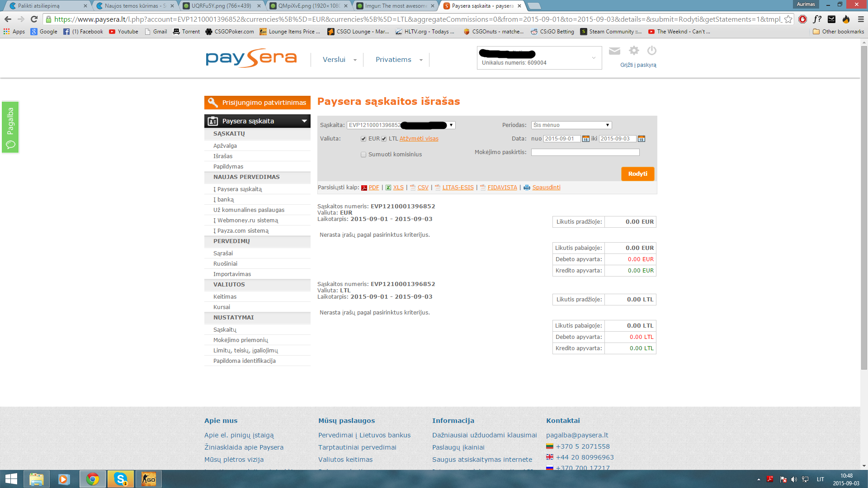This screenshot has height=488, width=868.
Task: Show hidden tray icons arrow
Action: coord(759,479)
